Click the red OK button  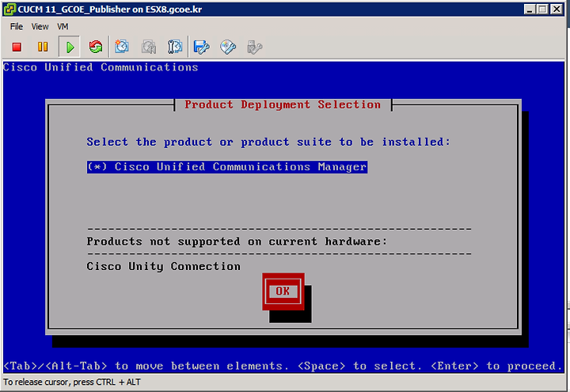point(283,291)
